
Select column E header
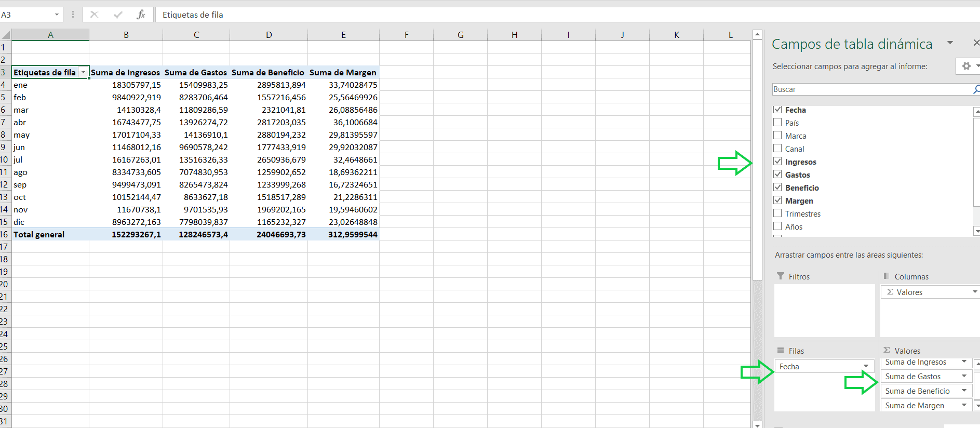[344, 35]
